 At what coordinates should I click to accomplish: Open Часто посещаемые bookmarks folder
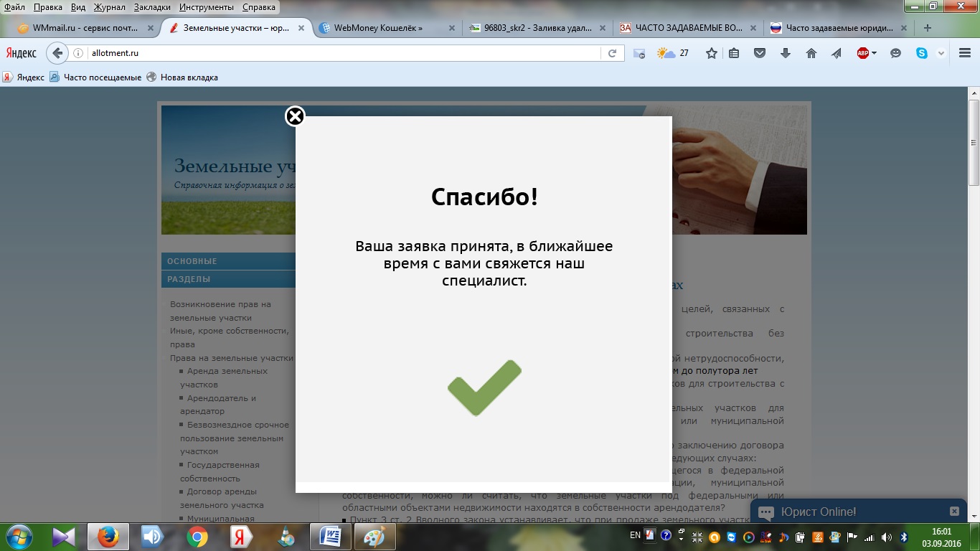[x=95, y=77]
